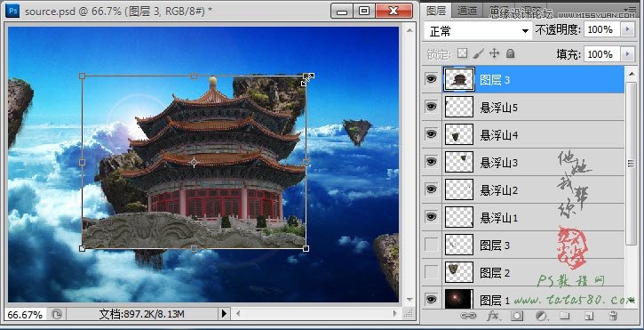Open the adjustment layer half-circle menu
644x330 pixels.
click(x=541, y=316)
